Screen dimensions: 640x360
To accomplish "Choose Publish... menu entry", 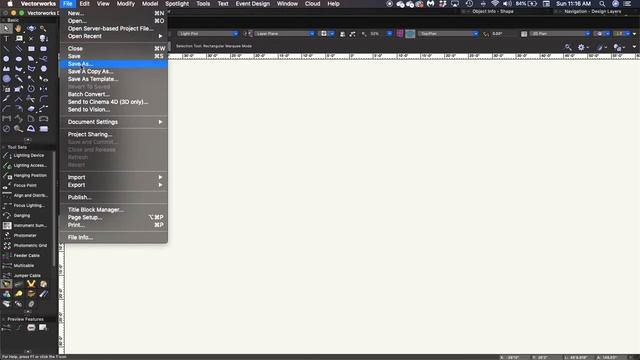I will (113, 197).
